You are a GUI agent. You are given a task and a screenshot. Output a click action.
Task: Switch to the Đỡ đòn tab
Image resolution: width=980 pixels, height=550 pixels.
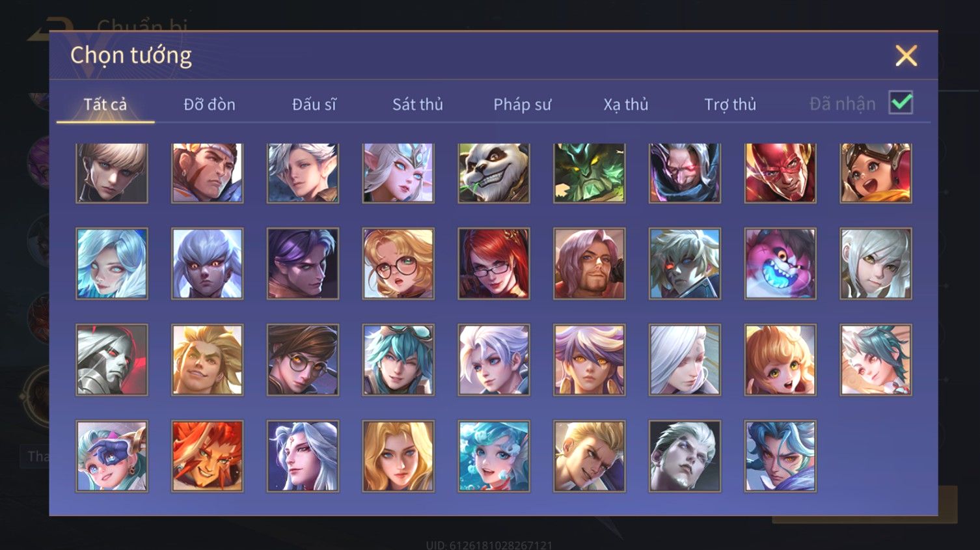click(x=210, y=104)
